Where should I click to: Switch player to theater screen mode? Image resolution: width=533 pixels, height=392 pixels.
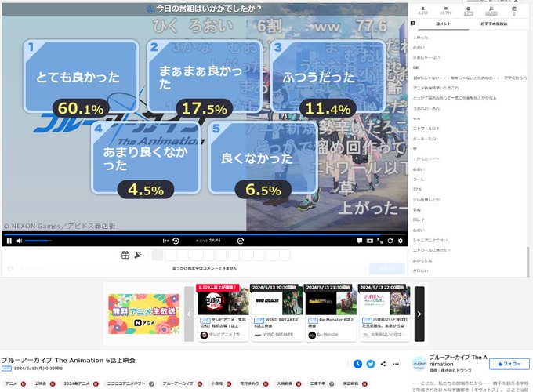click(x=370, y=241)
